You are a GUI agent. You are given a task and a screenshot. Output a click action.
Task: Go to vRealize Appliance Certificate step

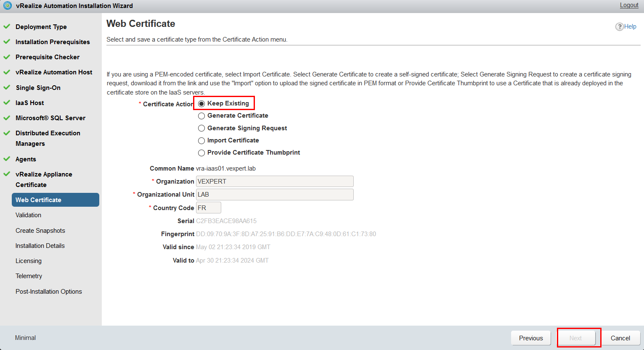pos(44,179)
